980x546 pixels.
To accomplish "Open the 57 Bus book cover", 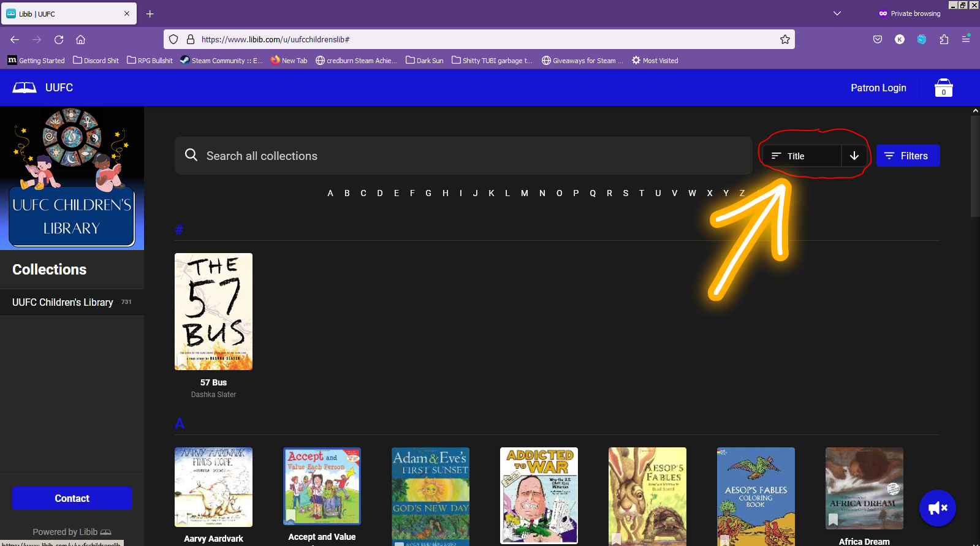I will coord(213,311).
